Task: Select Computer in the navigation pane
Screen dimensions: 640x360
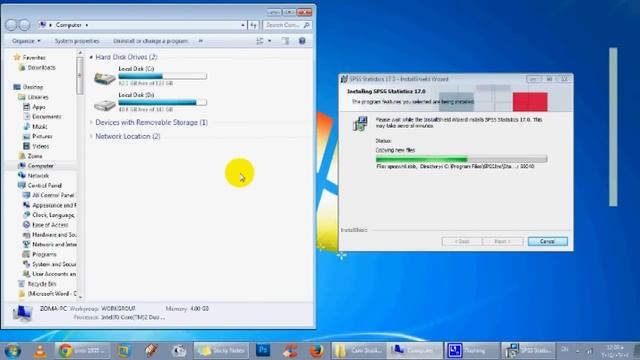Action: tap(40, 166)
